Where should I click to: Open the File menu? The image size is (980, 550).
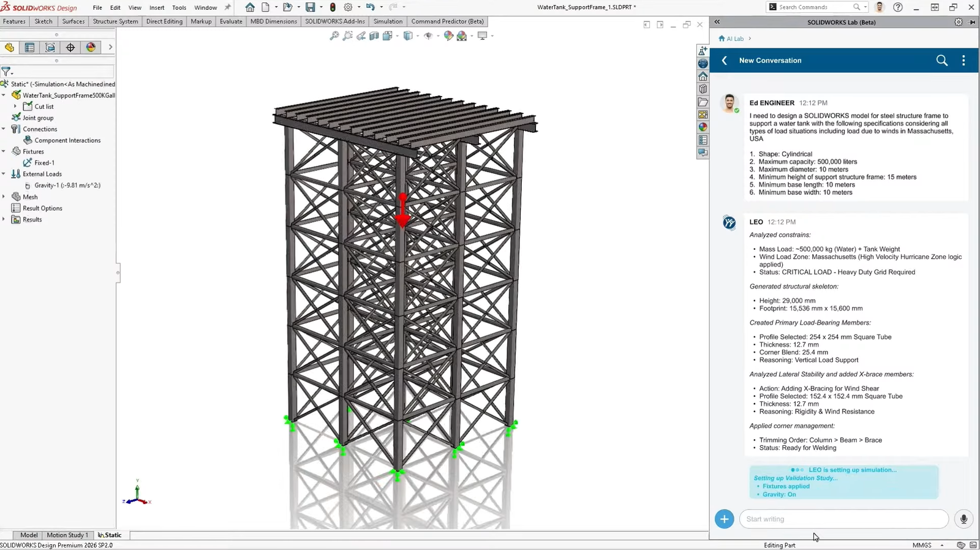[x=97, y=7]
